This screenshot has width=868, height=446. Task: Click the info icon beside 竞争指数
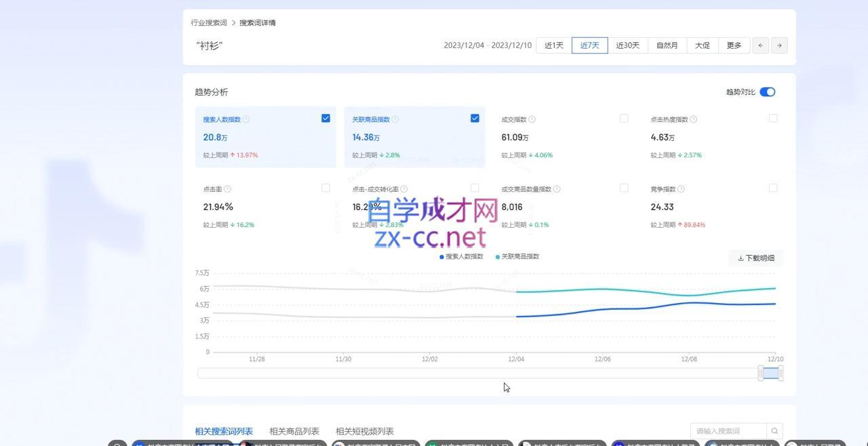pos(681,188)
